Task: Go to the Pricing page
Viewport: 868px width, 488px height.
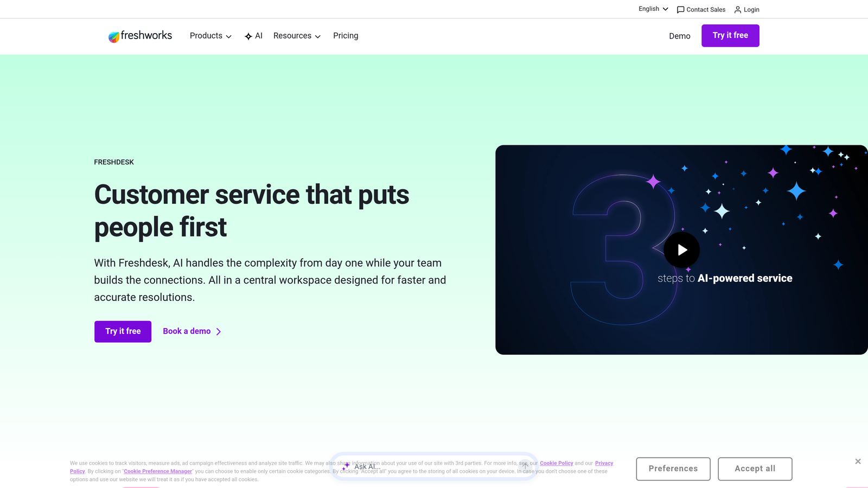Action: click(346, 36)
